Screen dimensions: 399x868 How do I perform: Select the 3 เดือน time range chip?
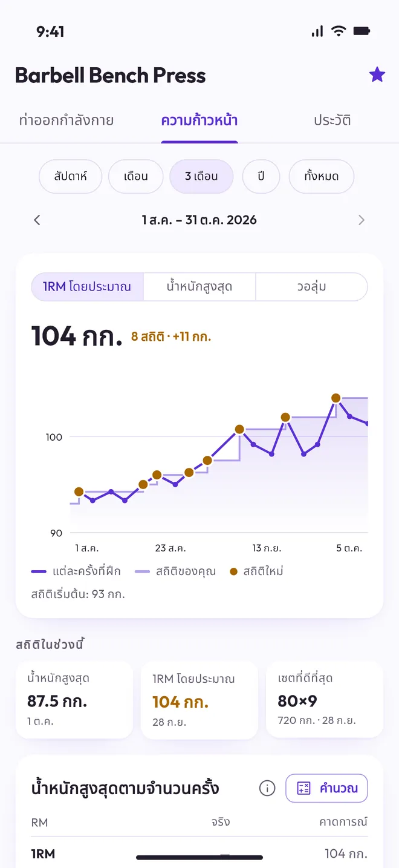pyautogui.click(x=201, y=177)
